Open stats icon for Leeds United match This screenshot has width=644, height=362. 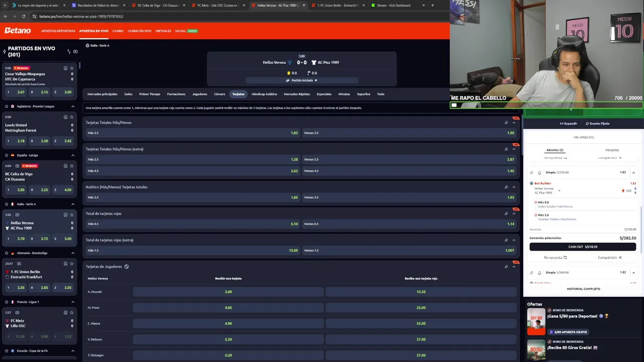click(x=65, y=117)
